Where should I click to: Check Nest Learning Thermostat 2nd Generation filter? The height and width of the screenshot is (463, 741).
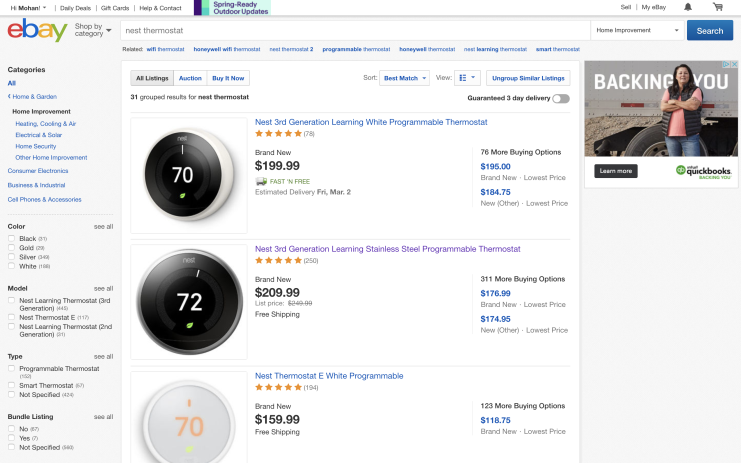[11, 326]
